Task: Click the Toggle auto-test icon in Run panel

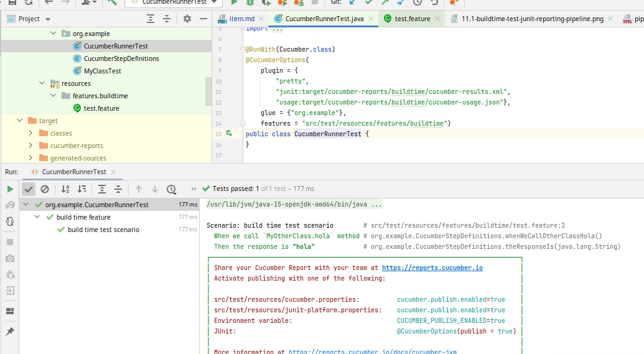Action: (10, 221)
